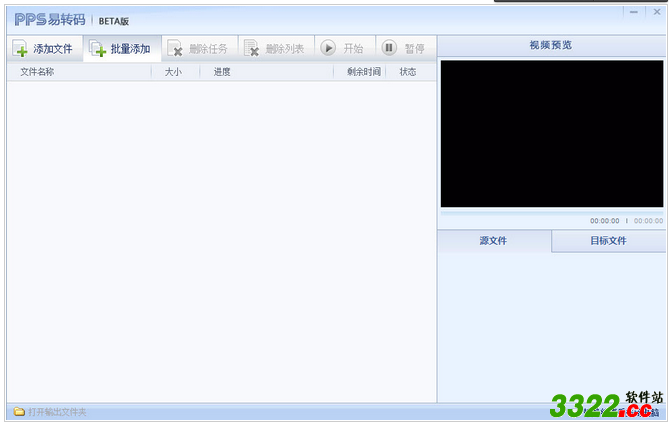Click the 状态 column header

411,72
